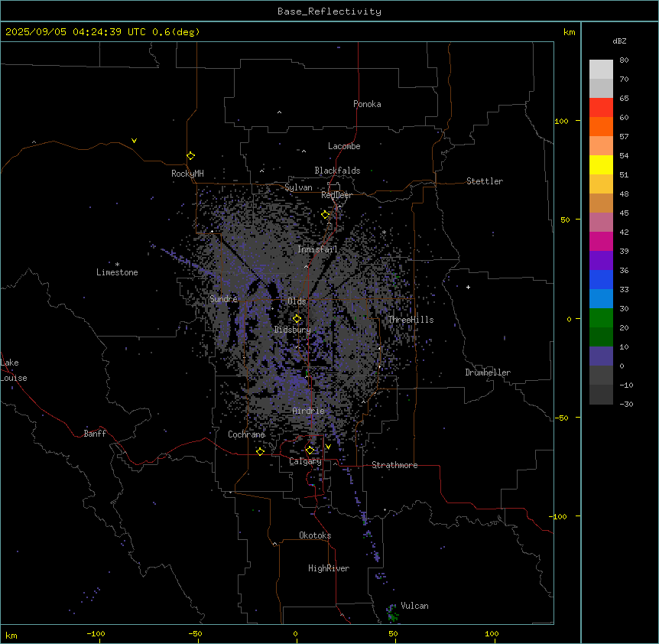This screenshot has height=644, width=659.
Task: Select the red 65 dBZ legend swatch
Action: pos(601,108)
